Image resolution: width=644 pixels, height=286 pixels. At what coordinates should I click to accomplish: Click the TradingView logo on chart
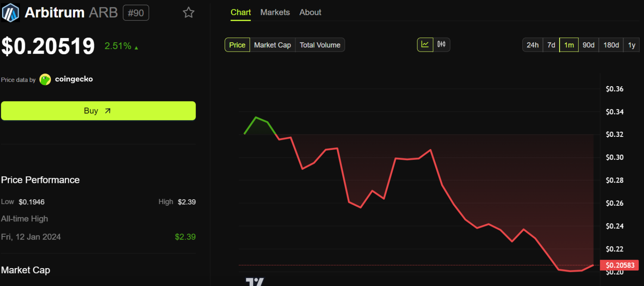pyautogui.click(x=255, y=282)
